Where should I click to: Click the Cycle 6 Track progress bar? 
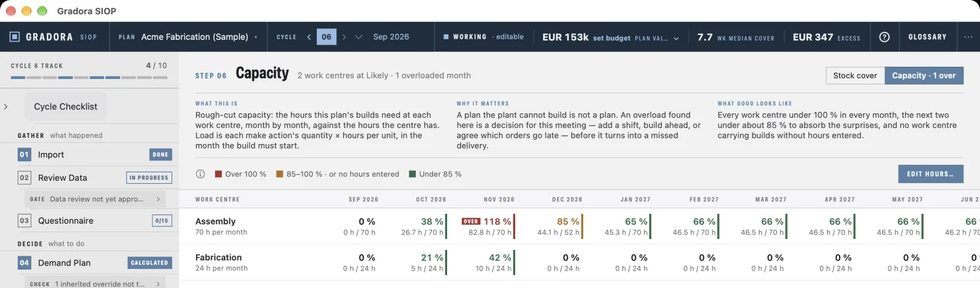point(89,78)
